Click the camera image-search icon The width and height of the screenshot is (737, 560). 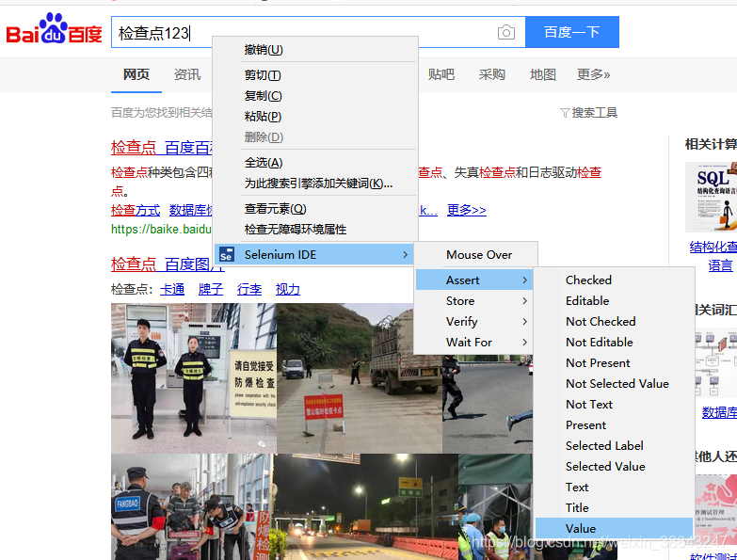(x=505, y=32)
